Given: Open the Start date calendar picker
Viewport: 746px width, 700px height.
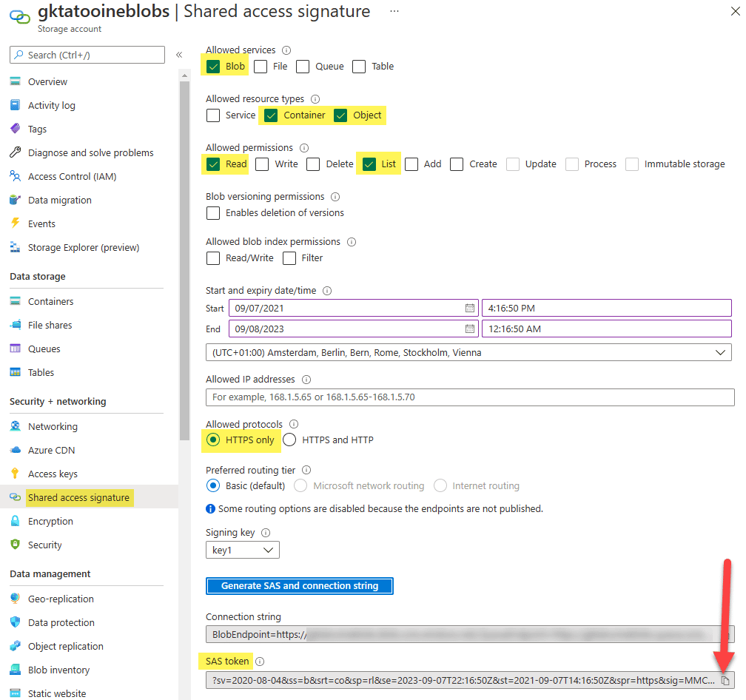Looking at the screenshot, I should pyautogui.click(x=469, y=308).
